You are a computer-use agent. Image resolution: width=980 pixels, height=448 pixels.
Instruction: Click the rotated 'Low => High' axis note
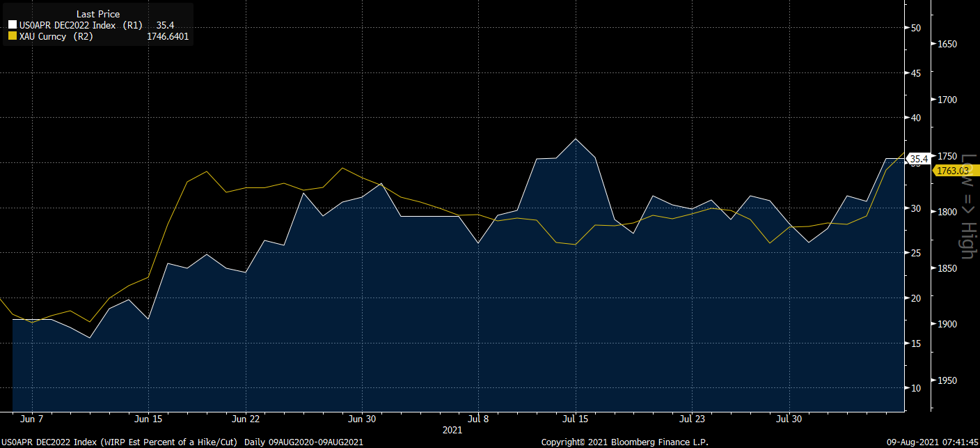[x=970, y=207]
